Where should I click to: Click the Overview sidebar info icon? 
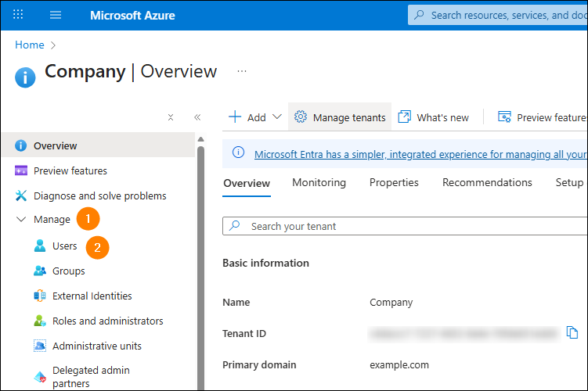pyautogui.click(x=20, y=145)
